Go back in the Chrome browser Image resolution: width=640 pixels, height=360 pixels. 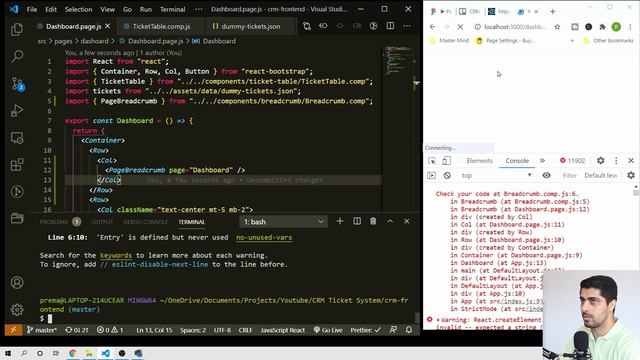tap(433, 27)
